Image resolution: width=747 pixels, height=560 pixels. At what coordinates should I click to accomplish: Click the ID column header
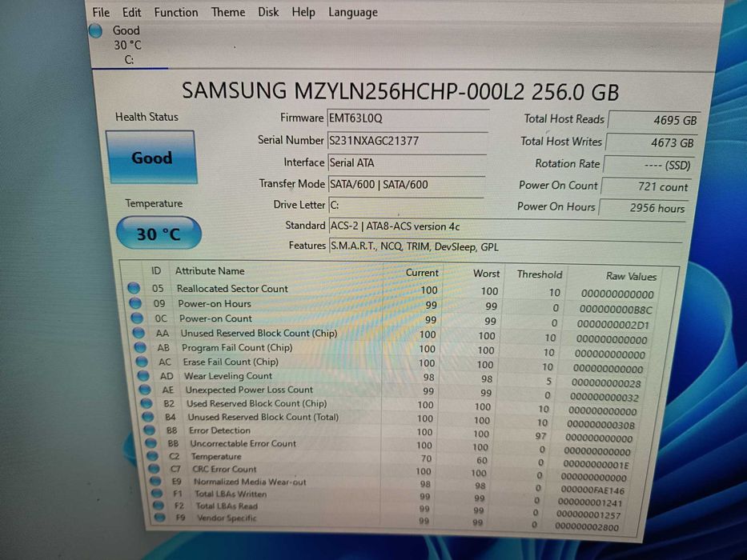click(x=156, y=270)
